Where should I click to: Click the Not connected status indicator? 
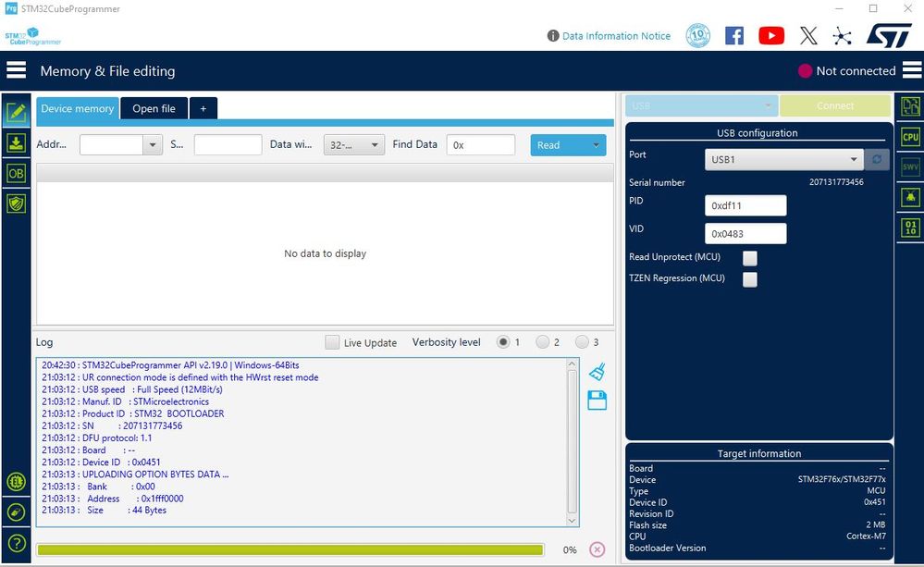pyautogui.click(x=847, y=70)
